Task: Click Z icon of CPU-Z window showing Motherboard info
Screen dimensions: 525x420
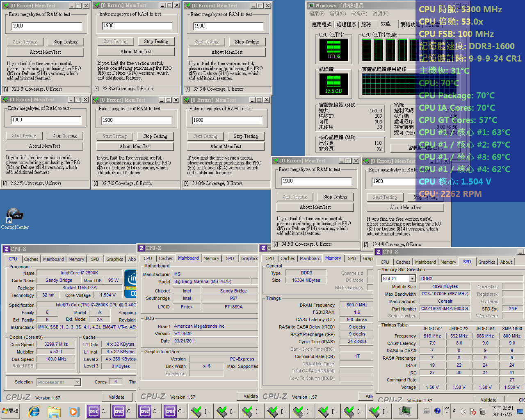Action: click(141, 248)
